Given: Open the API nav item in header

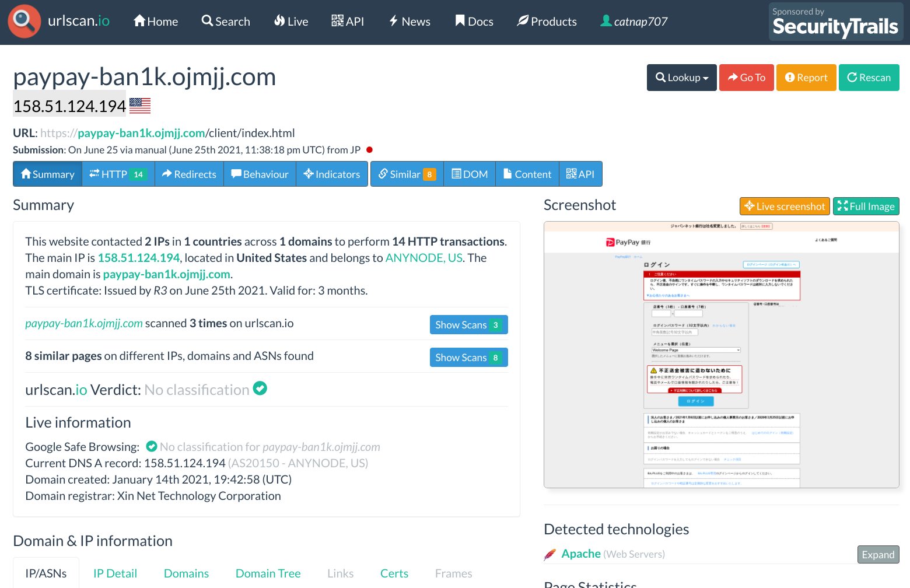Looking at the screenshot, I should point(348,22).
